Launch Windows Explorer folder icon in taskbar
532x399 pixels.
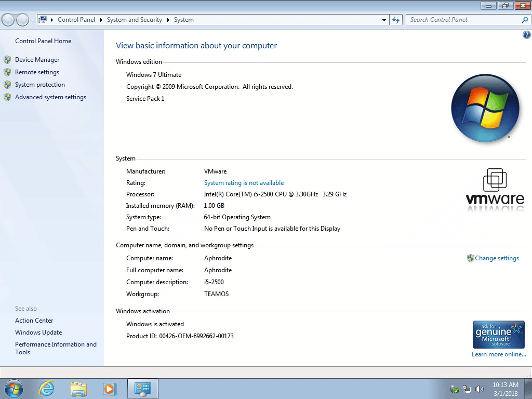point(78,388)
